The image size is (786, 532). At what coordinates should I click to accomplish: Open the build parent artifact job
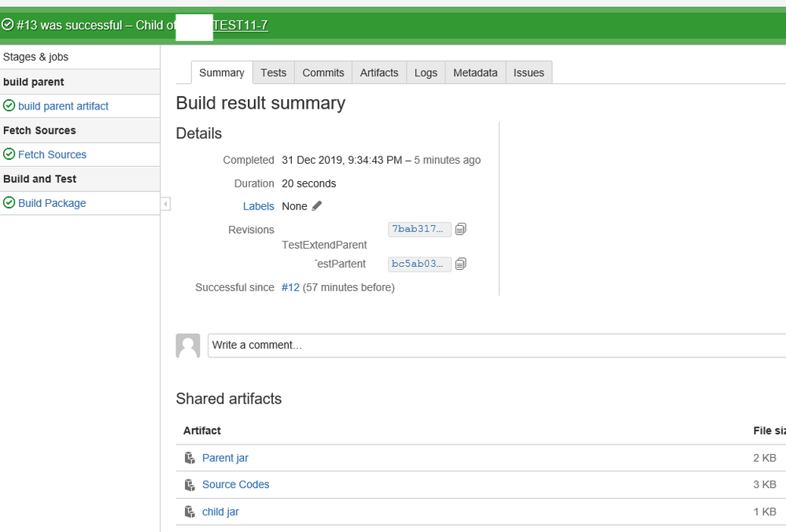[x=63, y=105]
